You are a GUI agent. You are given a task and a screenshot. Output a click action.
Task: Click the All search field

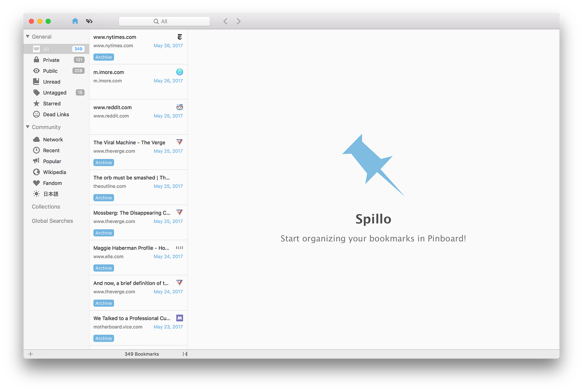coord(164,21)
